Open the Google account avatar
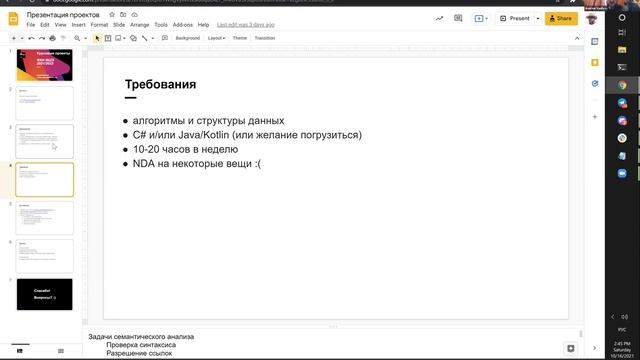The image size is (640, 360). (x=591, y=18)
